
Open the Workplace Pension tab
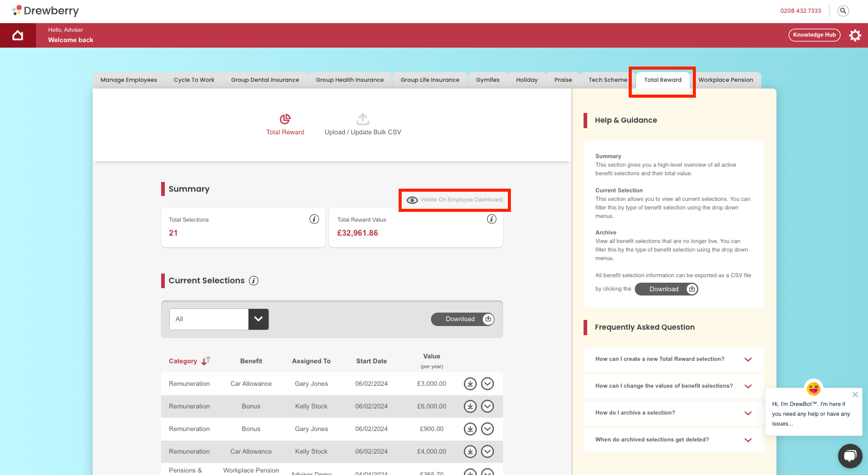click(726, 80)
